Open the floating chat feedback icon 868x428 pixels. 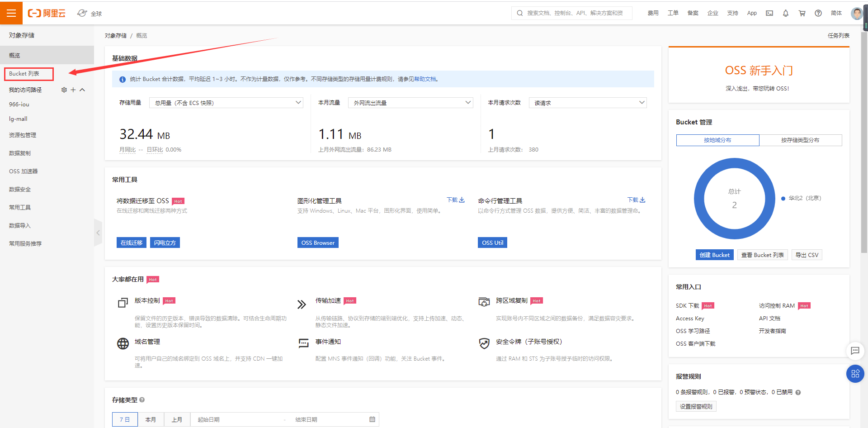pos(855,351)
